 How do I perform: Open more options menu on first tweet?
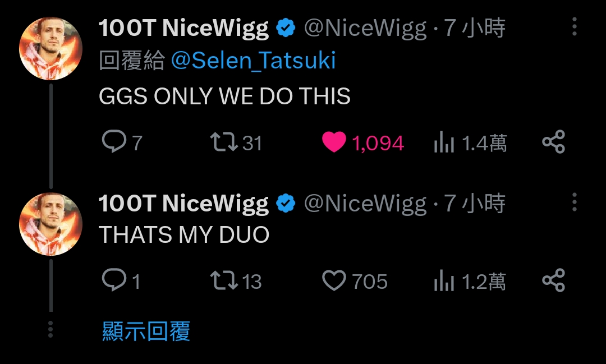[x=575, y=27]
